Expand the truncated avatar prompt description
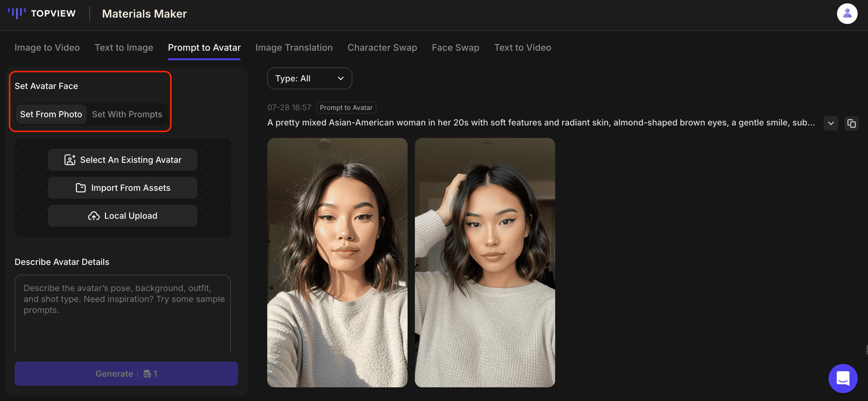Viewport: 868px width, 401px height. [x=831, y=123]
